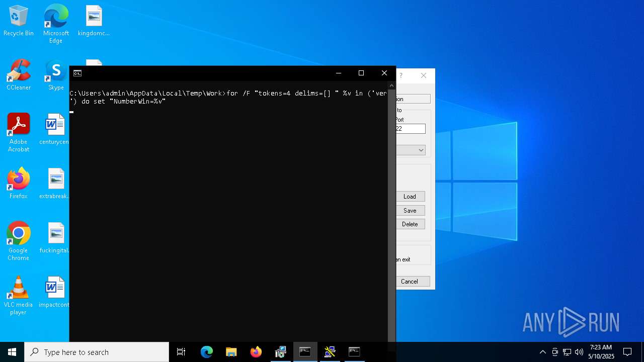Open CCleaner desktop shortcut

tap(19, 75)
